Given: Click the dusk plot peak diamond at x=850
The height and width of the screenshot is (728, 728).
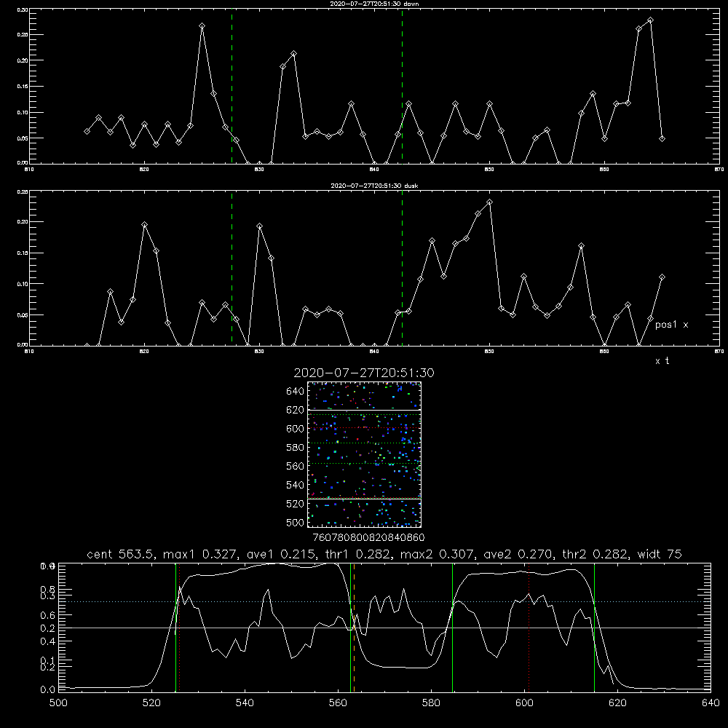Looking at the screenshot, I should [x=489, y=202].
